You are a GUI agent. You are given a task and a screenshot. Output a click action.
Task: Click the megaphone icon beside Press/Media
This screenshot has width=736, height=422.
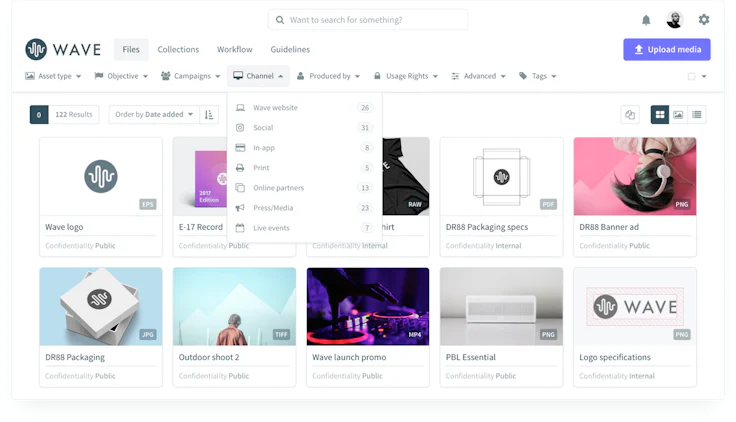[x=240, y=207]
